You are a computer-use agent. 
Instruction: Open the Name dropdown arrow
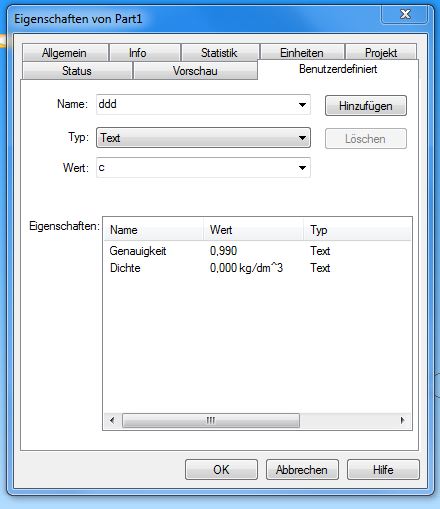point(302,105)
